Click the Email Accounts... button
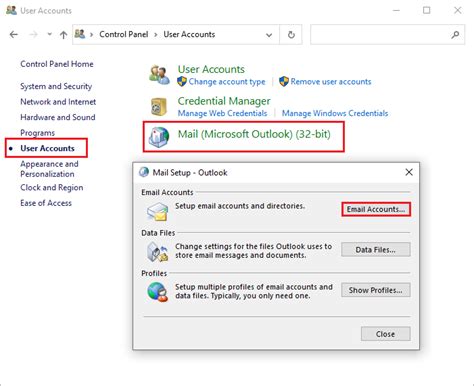The image size is (474, 386). tap(376, 209)
